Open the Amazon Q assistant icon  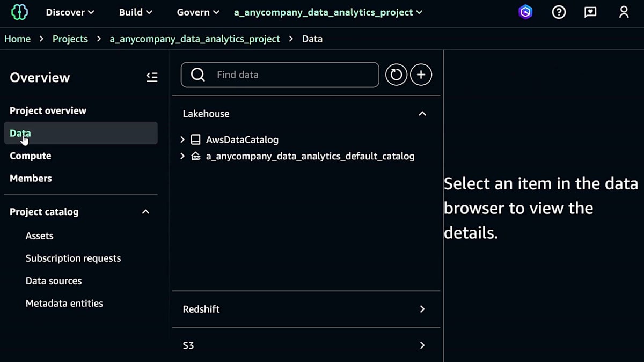click(526, 12)
